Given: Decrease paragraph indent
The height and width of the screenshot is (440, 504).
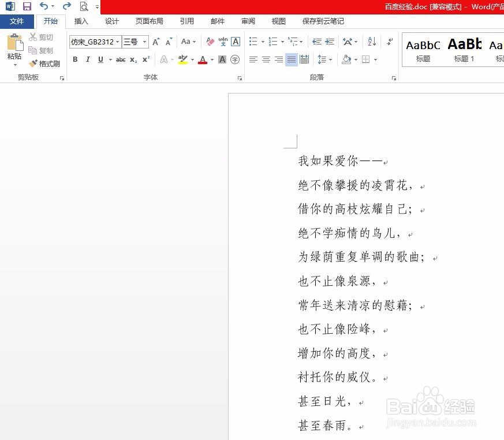Looking at the screenshot, I should click(317, 42).
